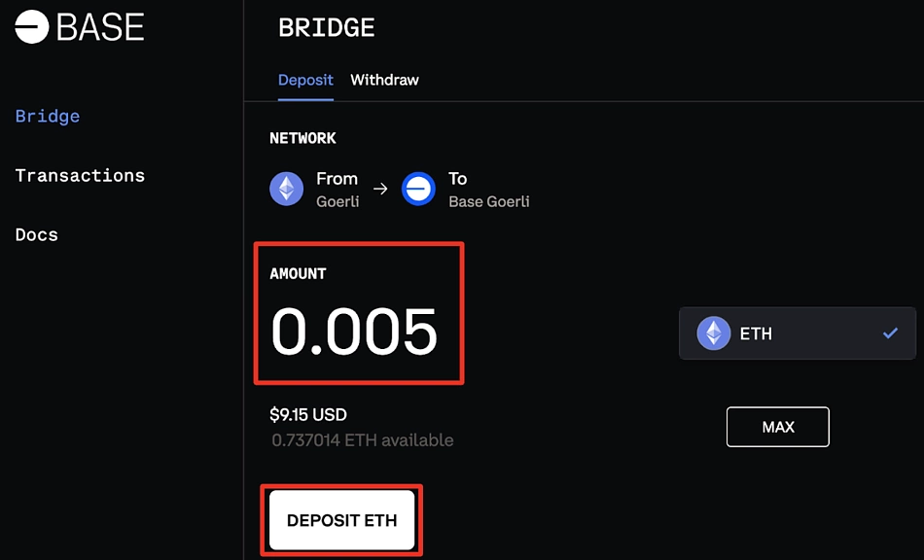The width and height of the screenshot is (924, 560).
Task: Open Transactions in the sidebar
Action: (80, 175)
